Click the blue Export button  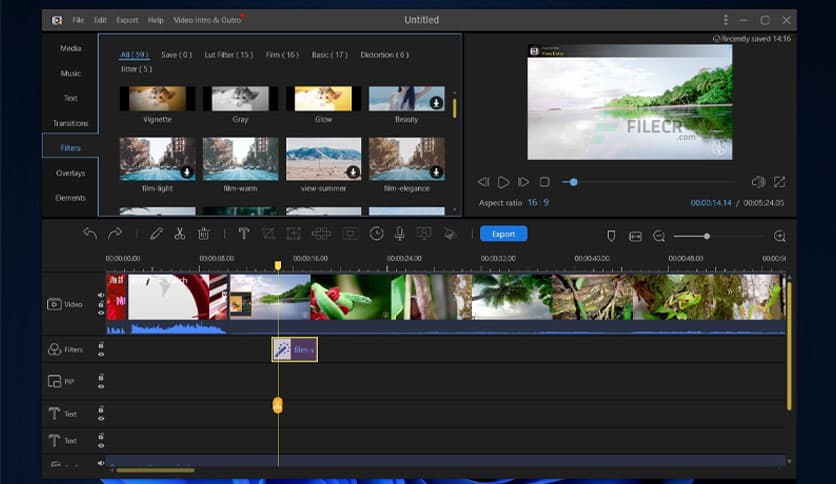pyautogui.click(x=503, y=234)
